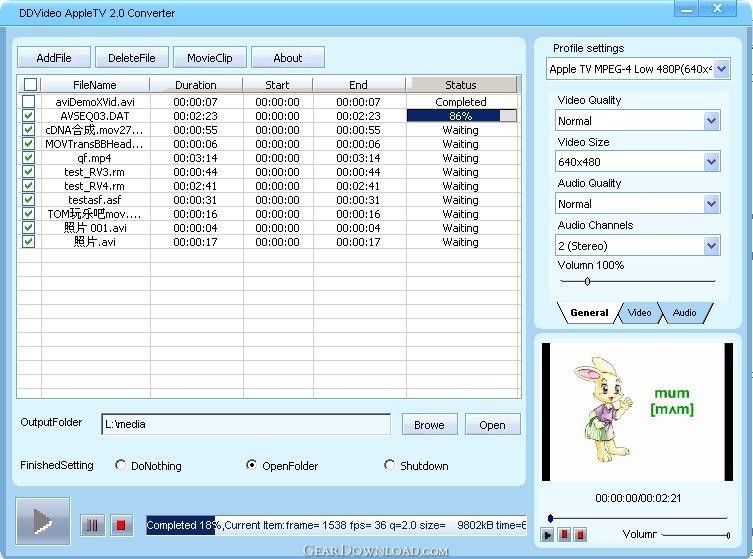753x559 pixels.
Task: Select the DoNothing finished setting
Action: click(x=121, y=465)
